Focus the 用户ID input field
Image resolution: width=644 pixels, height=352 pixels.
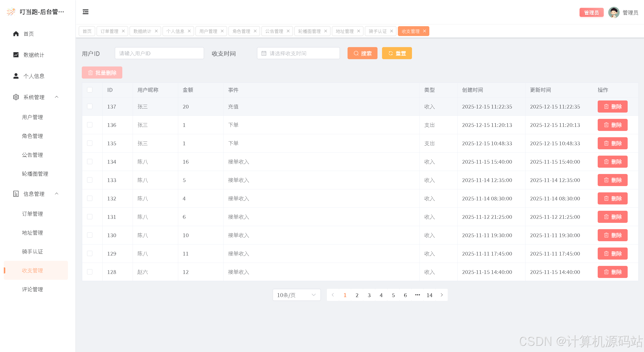[159, 53]
